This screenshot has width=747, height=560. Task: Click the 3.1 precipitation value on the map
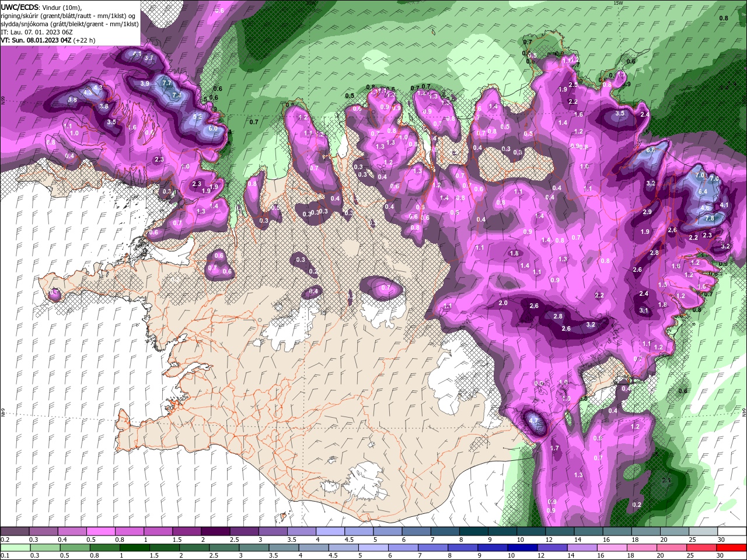[x=644, y=311]
